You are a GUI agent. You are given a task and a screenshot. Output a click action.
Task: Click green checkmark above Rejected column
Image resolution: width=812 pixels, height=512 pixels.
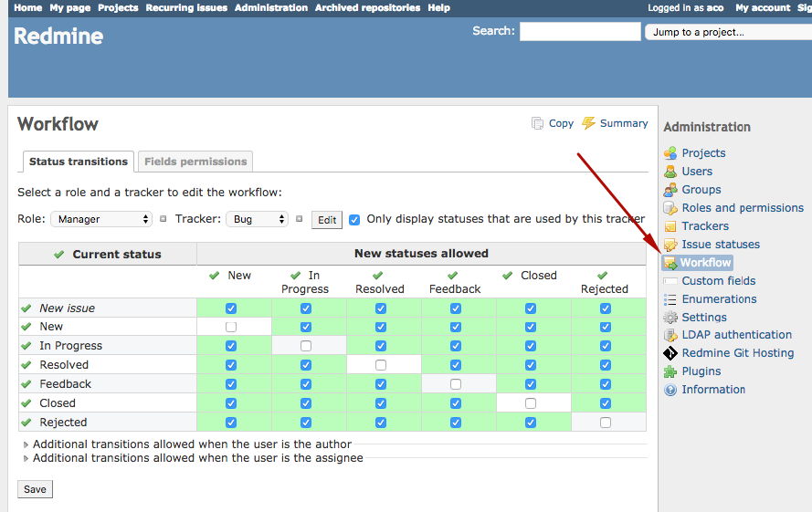coord(602,276)
